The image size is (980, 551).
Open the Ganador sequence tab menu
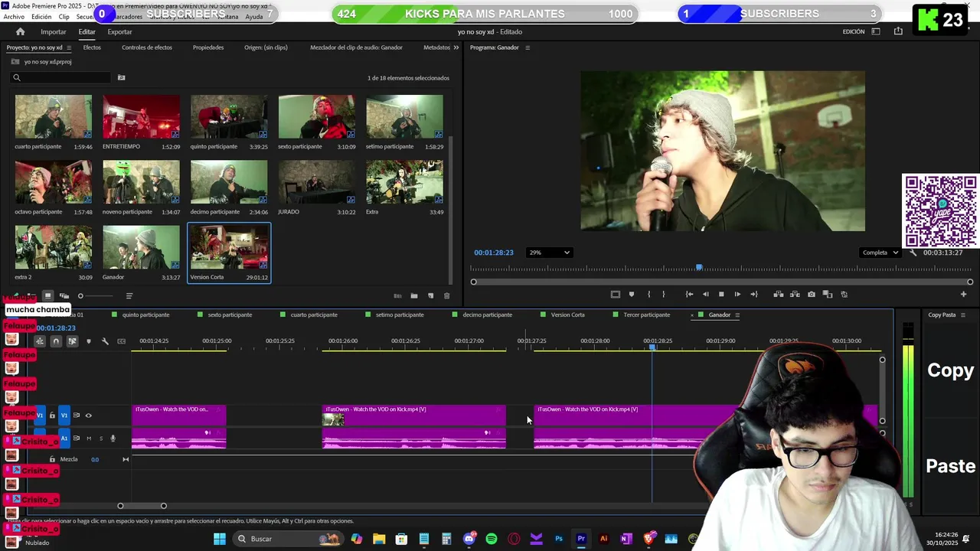pos(737,315)
